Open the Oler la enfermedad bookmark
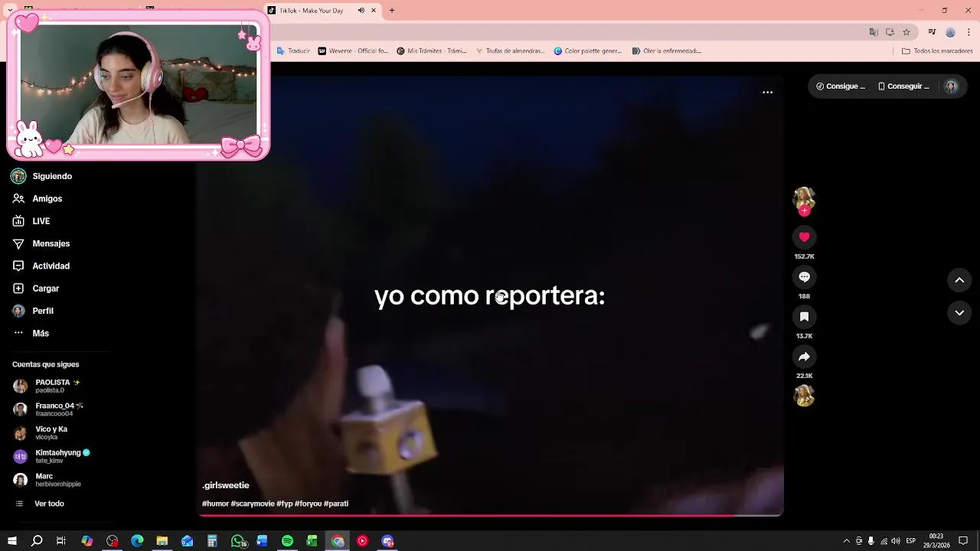980x551 pixels. pyautogui.click(x=667, y=51)
